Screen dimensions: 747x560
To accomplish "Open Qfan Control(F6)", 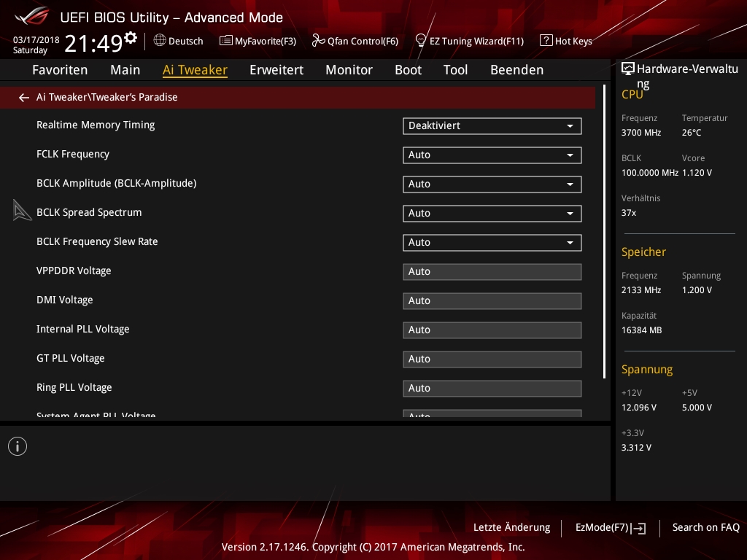I will point(355,41).
